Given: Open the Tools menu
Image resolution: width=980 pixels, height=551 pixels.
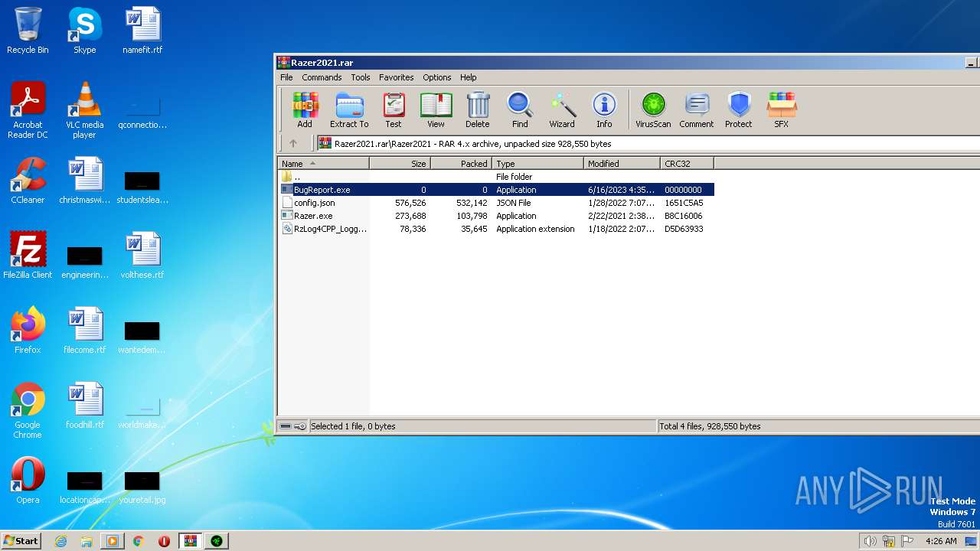Looking at the screenshot, I should click(x=361, y=77).
